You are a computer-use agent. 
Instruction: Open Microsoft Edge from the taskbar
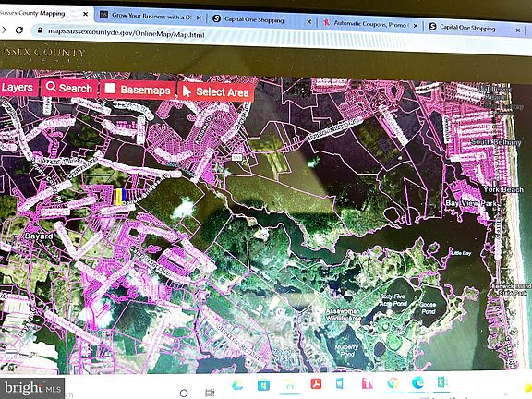(417, 383)
